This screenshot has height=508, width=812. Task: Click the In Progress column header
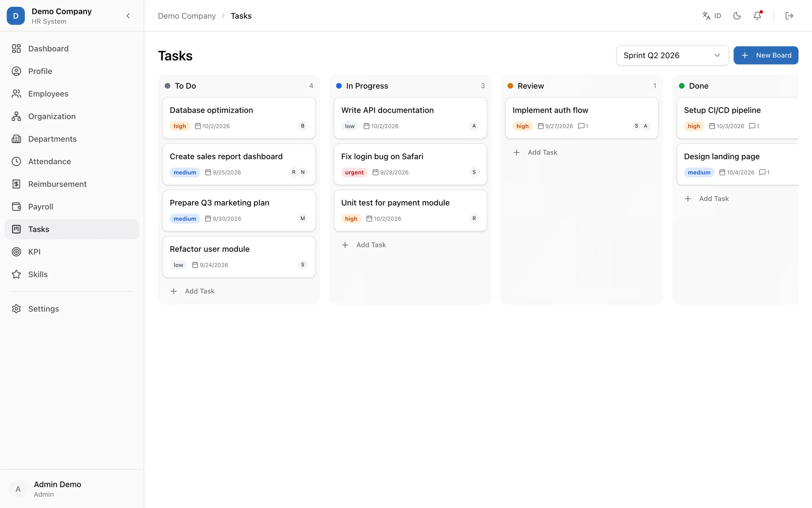coord(410,86)
